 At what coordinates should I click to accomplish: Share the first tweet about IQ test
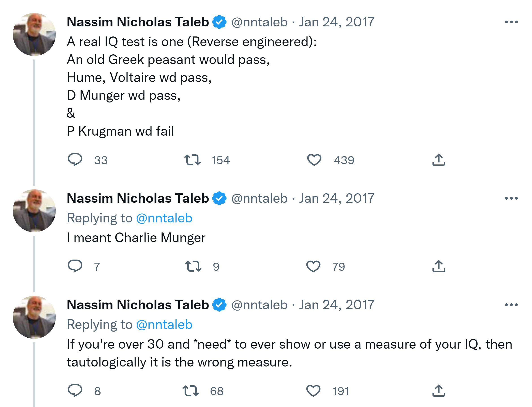(x=438, y=160)
